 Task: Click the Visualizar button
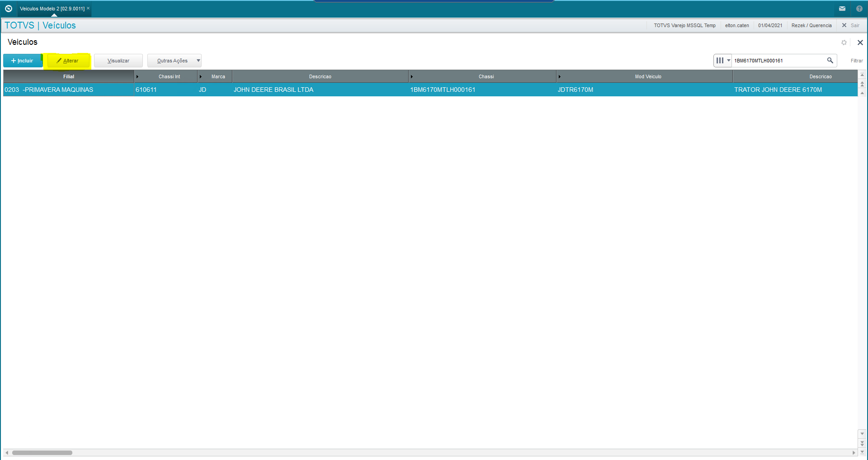[x=118, y=61]
